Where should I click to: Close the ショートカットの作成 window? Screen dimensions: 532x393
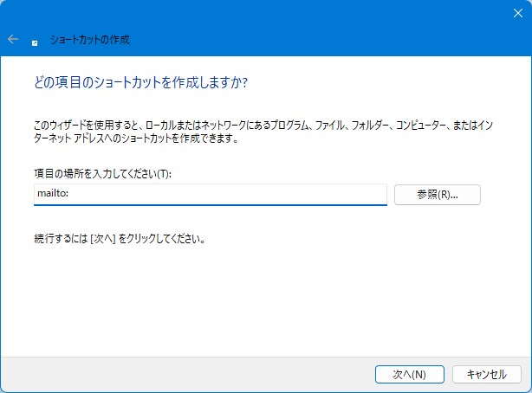(517, 13)
